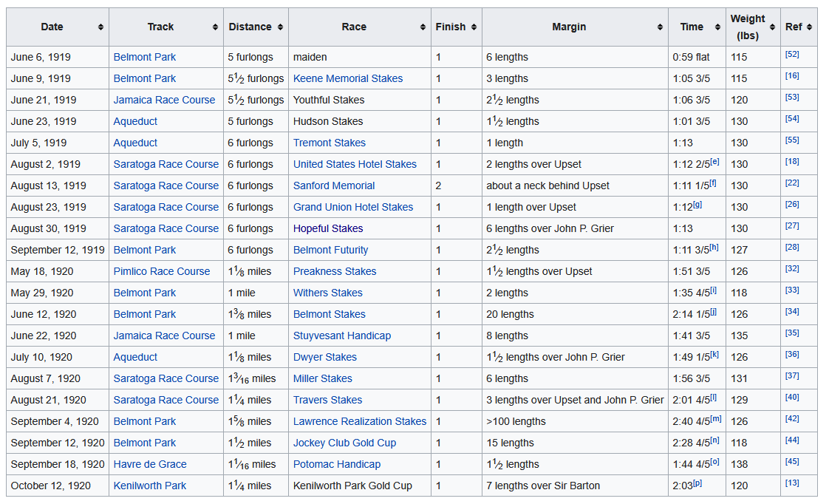Select the 'Kenilworth Park Gold Cup' race cell
Screen dimensions: 829x504
pos(360,486)
